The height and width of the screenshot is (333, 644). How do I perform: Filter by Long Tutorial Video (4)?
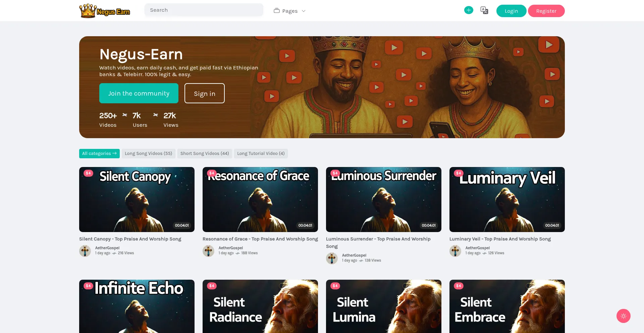pos(261,154)
